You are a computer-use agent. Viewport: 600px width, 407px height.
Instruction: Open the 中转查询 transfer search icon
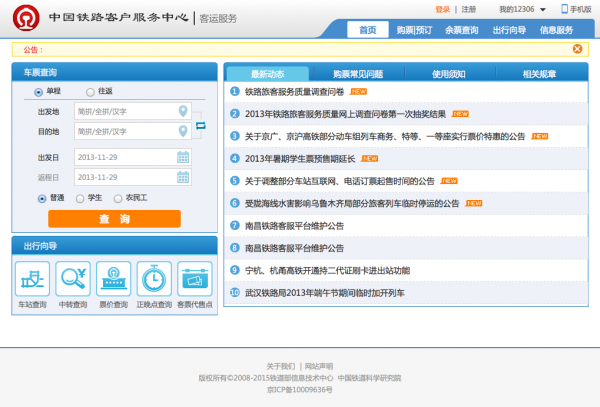73,278
